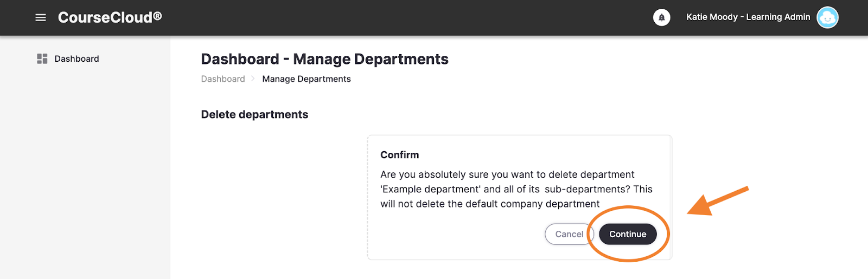This screenshot has width=868, height=279.
Task: Go to the Dashboard breadcrumb link
Action: tap(223, 79)
